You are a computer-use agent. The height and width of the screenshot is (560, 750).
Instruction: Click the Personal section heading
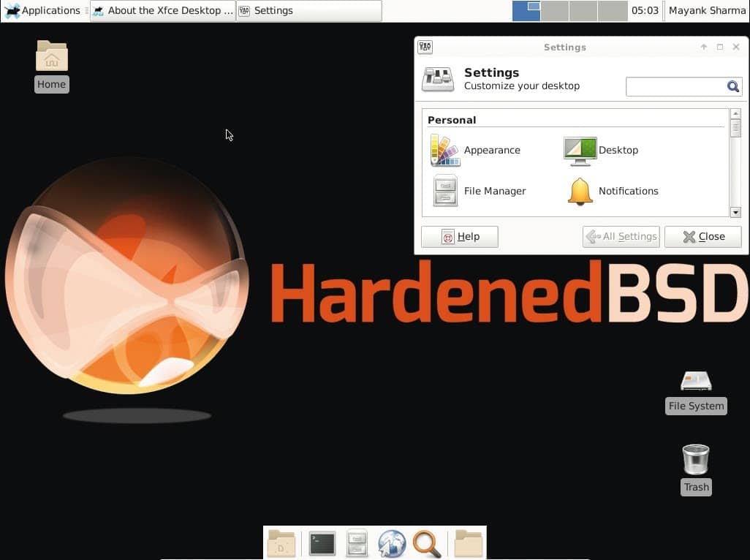(x=452, y=120)
